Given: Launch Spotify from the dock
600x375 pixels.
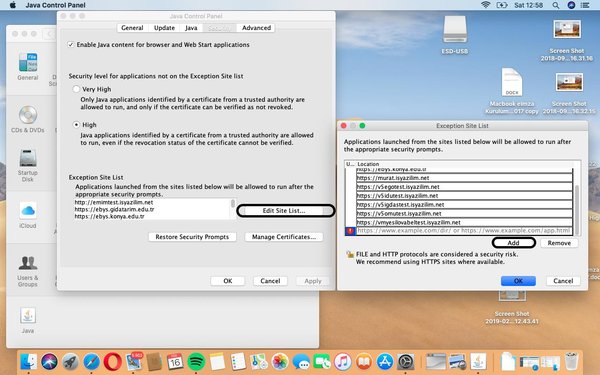Looking at the screenshot, I should tap(196, 361).
